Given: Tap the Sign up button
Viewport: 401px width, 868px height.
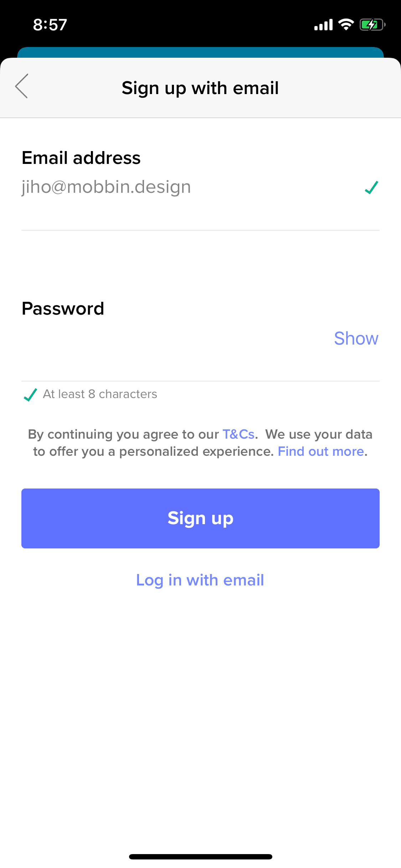Looking at the screenshot, I should point(200,518).
